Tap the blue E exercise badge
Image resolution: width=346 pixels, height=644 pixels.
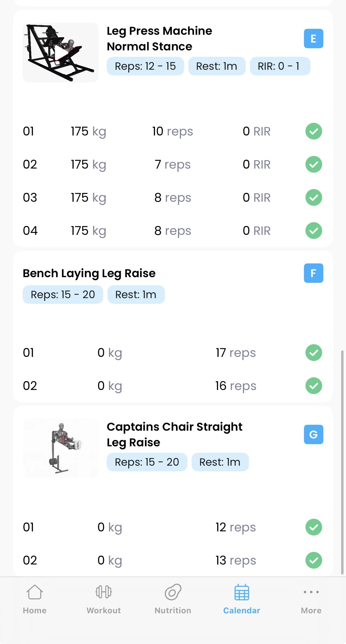(x=313, y=39)
